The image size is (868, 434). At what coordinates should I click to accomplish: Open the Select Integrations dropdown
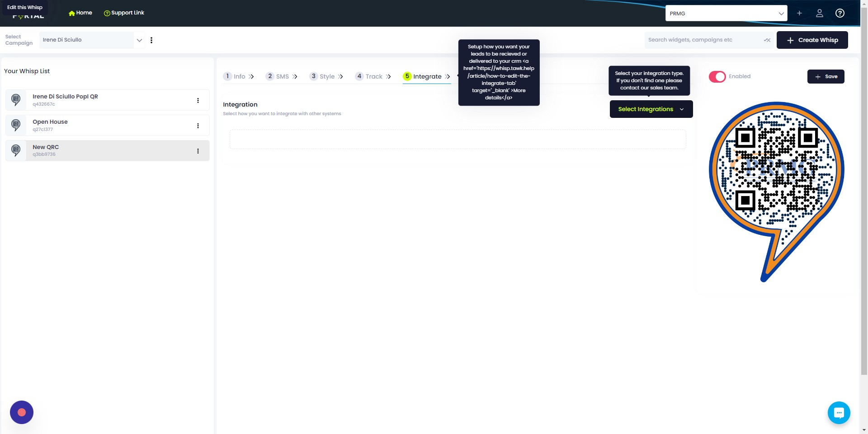point(651,109)
